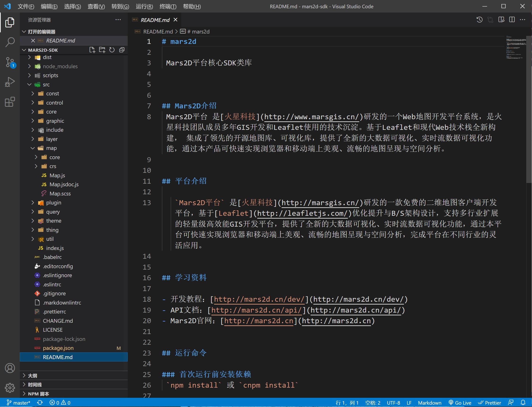Click the line and column indicator
This screenshot has height=407, width=532.
347,403
